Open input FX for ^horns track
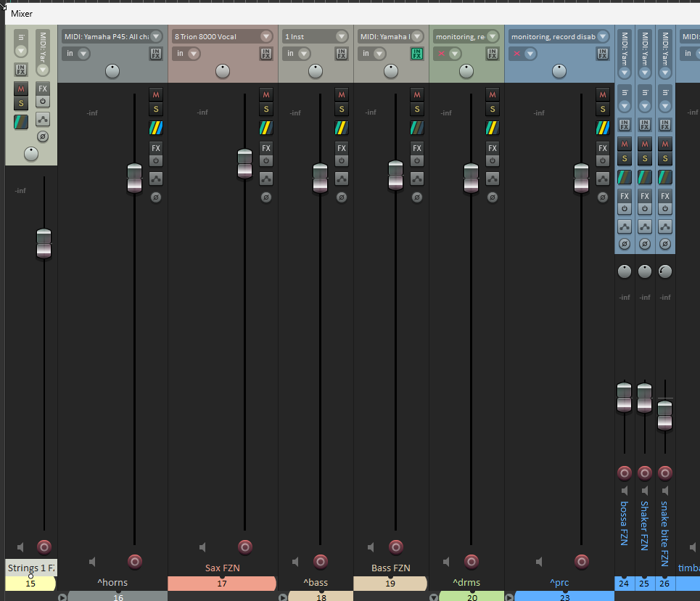 [x=156, y=54]
